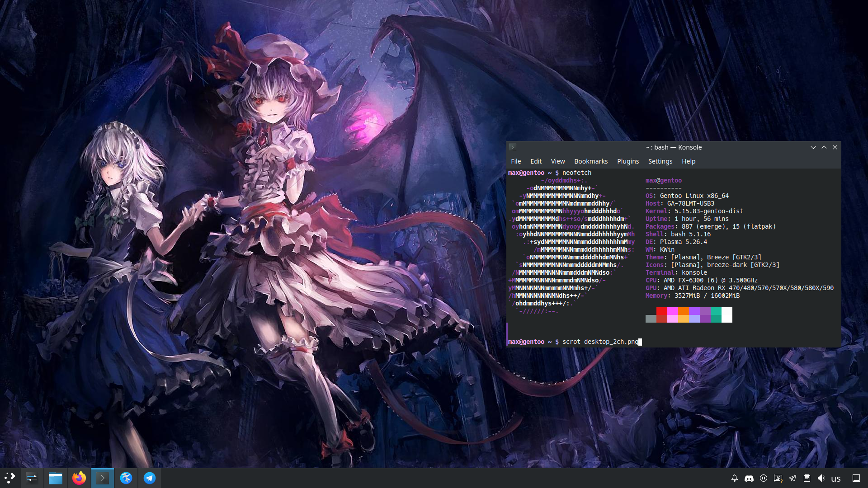Click the 'Shell: bash 5.1.16' line
This screenshot has width=868, height=488.
678,234
